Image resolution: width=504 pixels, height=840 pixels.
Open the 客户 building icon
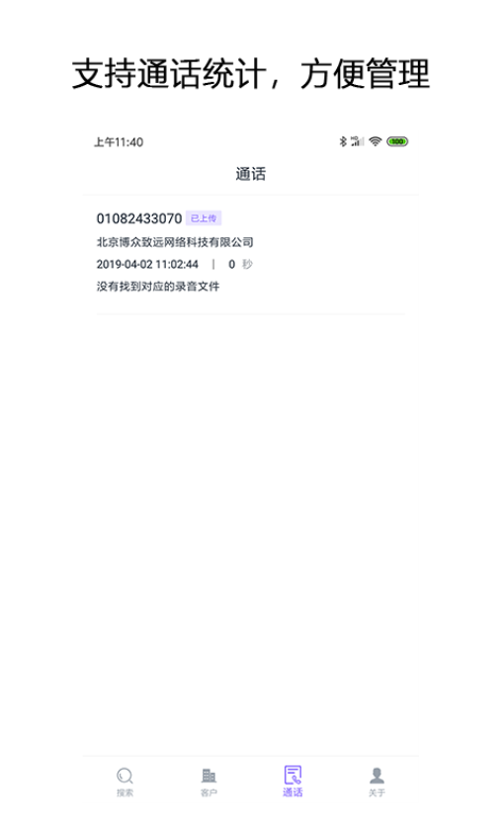click(x=209, y=775)
